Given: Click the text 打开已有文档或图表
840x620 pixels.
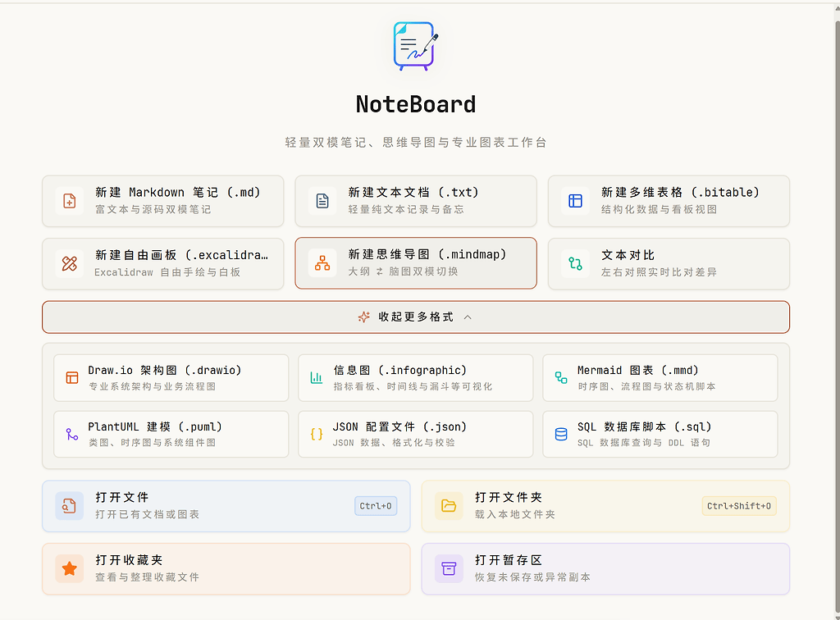Looking at the screenshot, I should [148, 514].
